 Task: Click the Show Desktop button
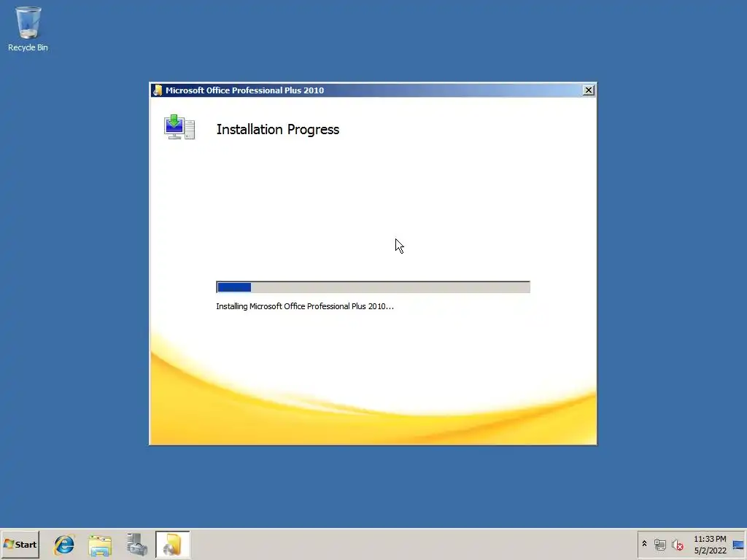(x=738, y=544)
